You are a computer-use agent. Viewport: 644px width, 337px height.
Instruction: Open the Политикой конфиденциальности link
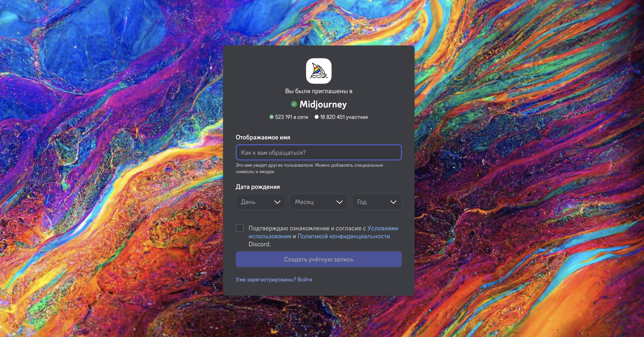tap(344, 236)
